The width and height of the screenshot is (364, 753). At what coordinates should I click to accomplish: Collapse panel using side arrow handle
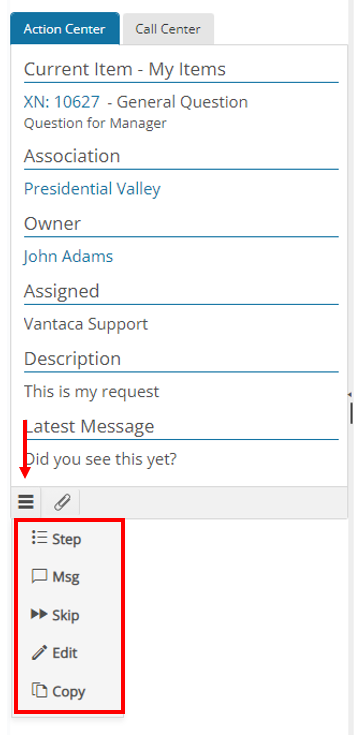click(350, 395)
